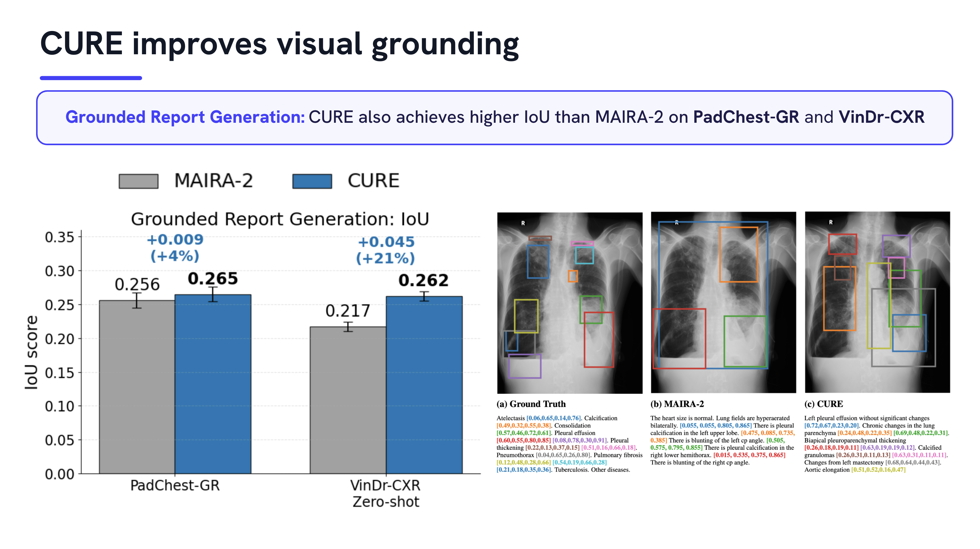
Task: Click the chart title Grounded Report Generation: IoU
Action: coord(280,219)
